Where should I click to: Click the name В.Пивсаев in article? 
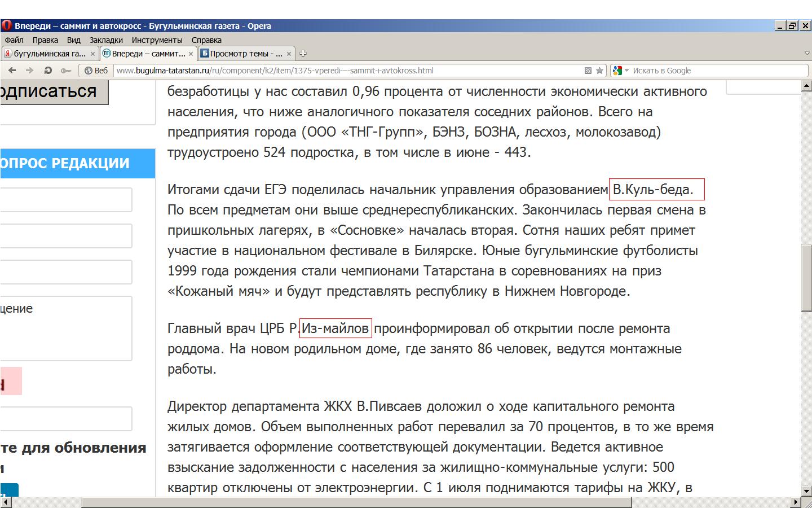[390, 406]
